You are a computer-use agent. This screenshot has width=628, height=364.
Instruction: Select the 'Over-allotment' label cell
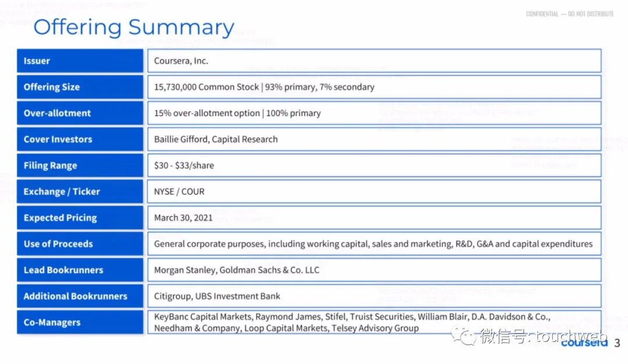(80, 113)
